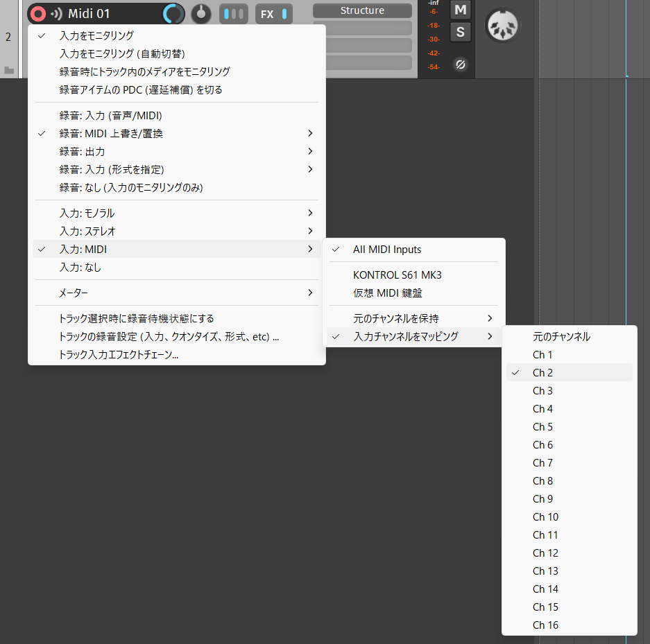Toggle 入力をモニタリング checked option

(x=96, y=35)
